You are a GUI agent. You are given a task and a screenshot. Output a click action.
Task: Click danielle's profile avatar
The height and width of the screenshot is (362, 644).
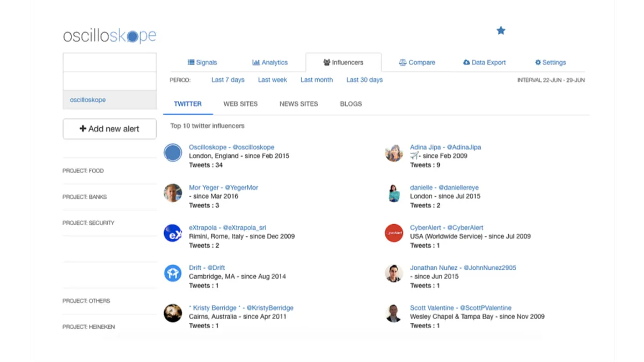coord(394,193)
